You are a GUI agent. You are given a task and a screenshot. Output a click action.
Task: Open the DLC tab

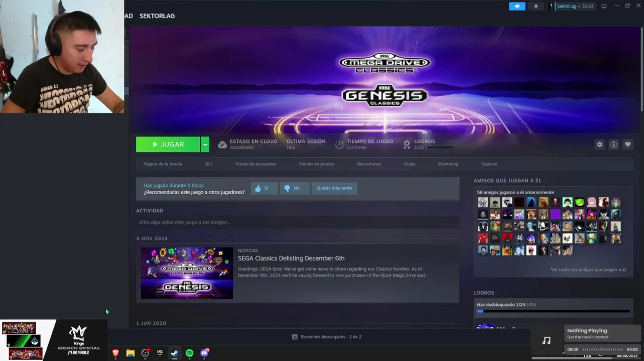click(209, 164)
